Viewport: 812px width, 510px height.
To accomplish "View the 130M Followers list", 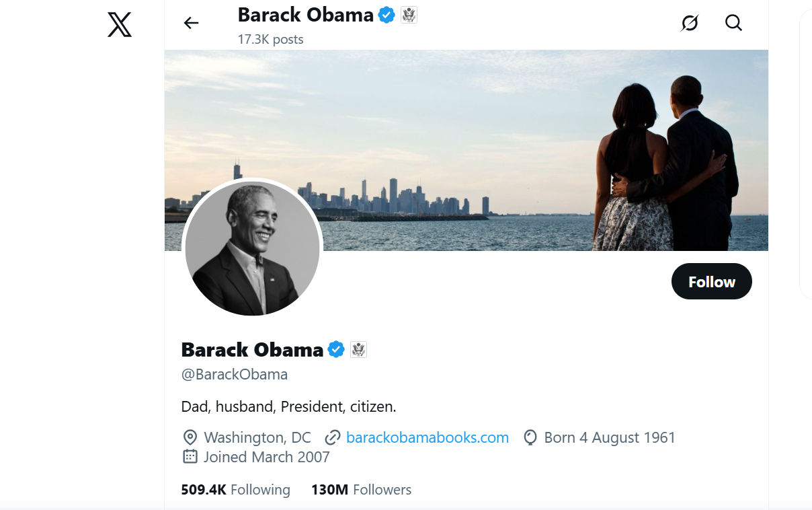I will 361,489.
